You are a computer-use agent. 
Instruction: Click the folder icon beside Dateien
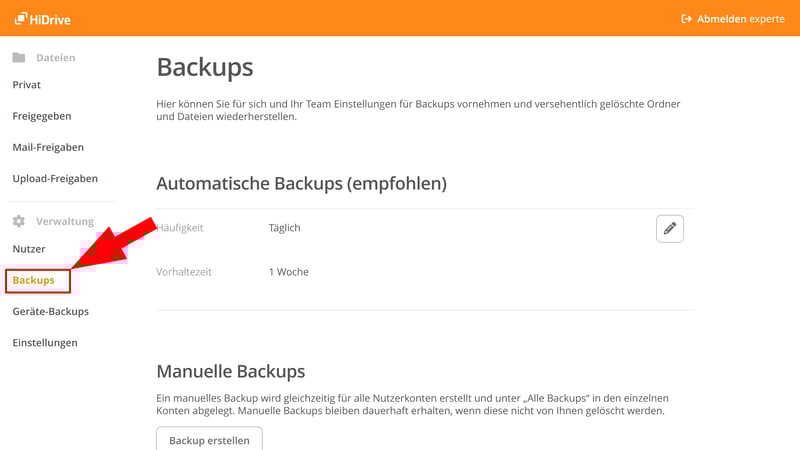[19, 58]
